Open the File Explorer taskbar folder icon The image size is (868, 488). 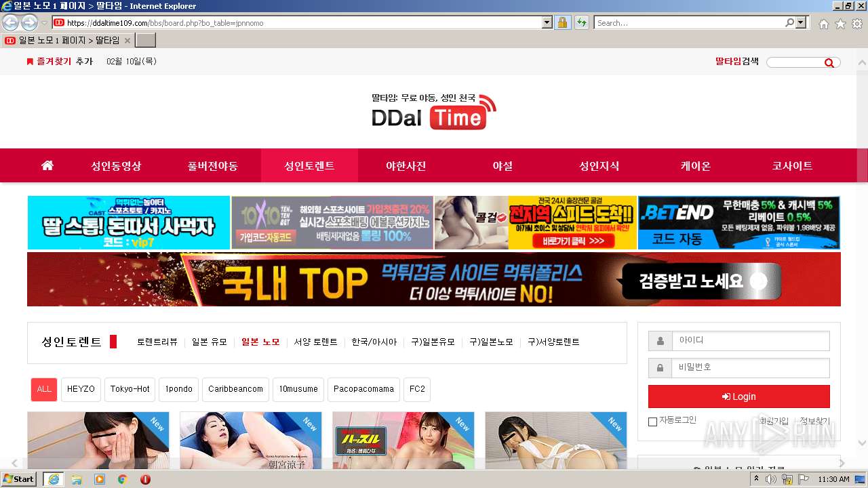(77, 479)
